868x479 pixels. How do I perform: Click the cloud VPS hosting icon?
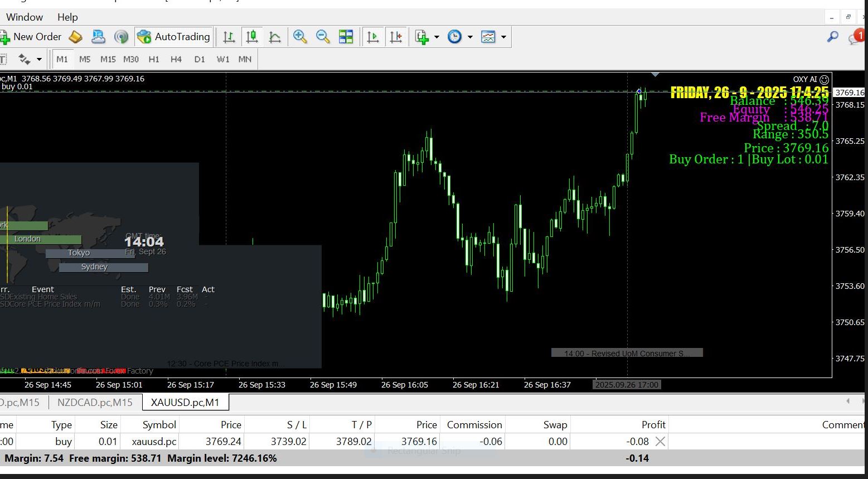pyautogui.click(x=98, y=37)
